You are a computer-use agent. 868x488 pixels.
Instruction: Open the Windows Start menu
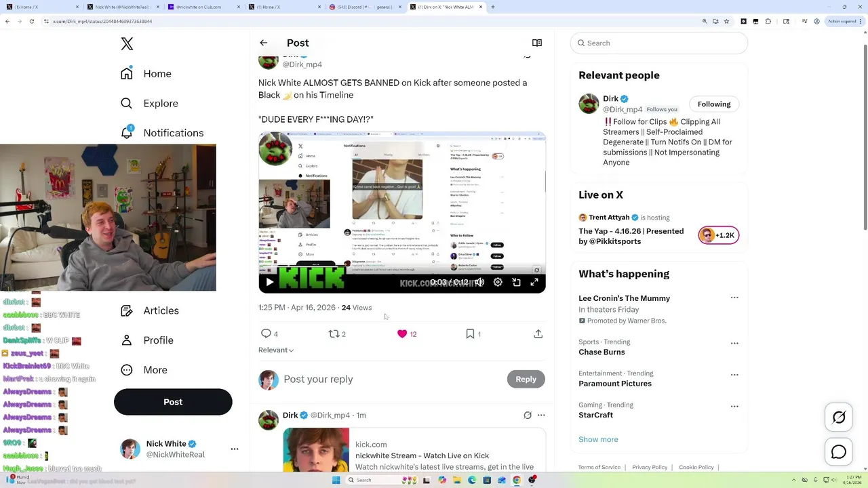336,480
